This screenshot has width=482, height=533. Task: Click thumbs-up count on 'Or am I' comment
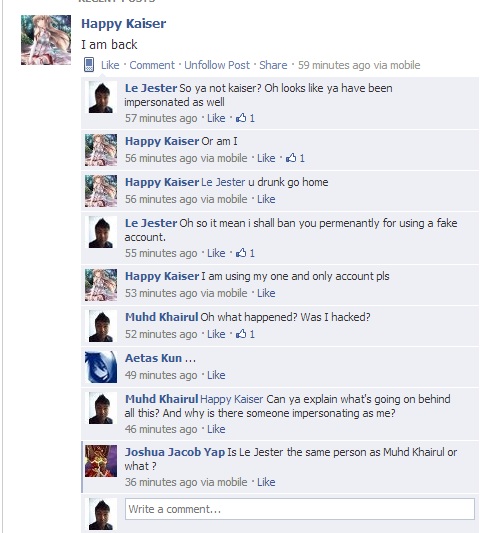295,158
